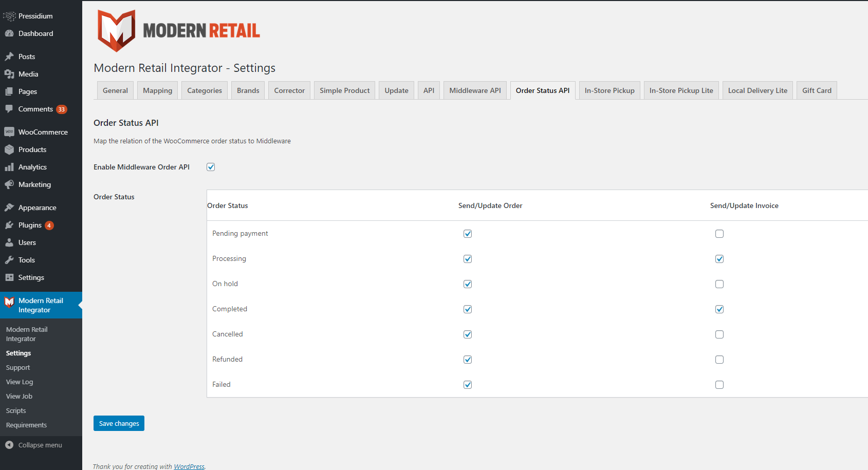This screenshot has height=470, width=868.
Task: Check Send/Update Invoice for Cancelled
Action: coord(719,334)
